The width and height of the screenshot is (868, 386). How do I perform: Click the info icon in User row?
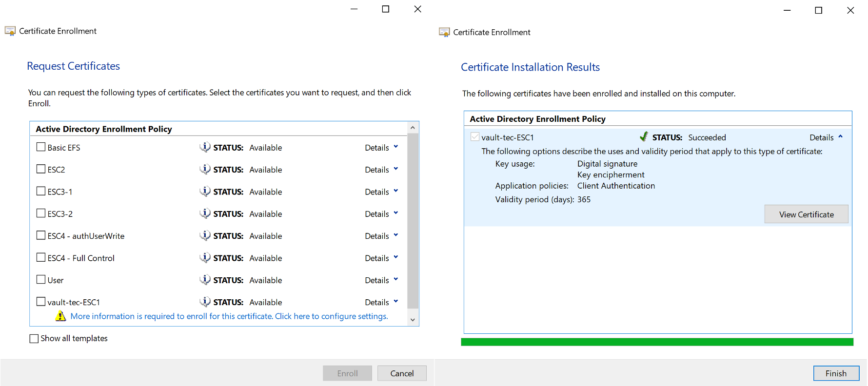click(x=205, y=279)
